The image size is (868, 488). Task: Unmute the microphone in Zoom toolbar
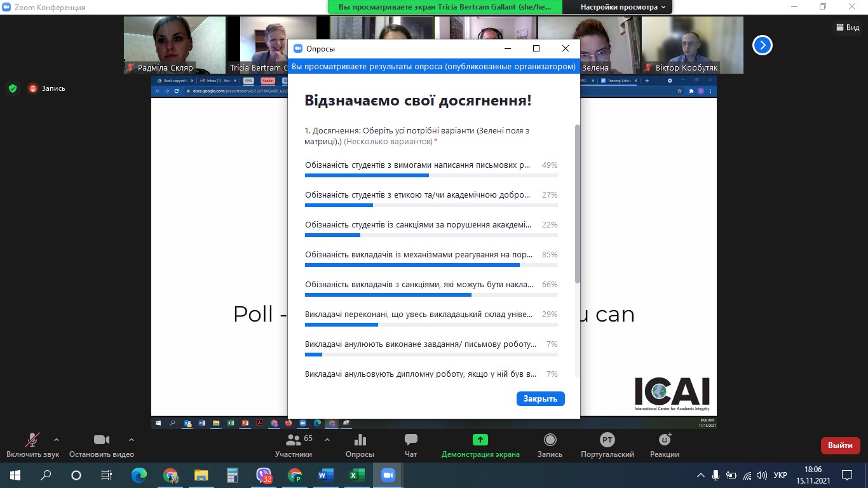click(x=32, y=440)
